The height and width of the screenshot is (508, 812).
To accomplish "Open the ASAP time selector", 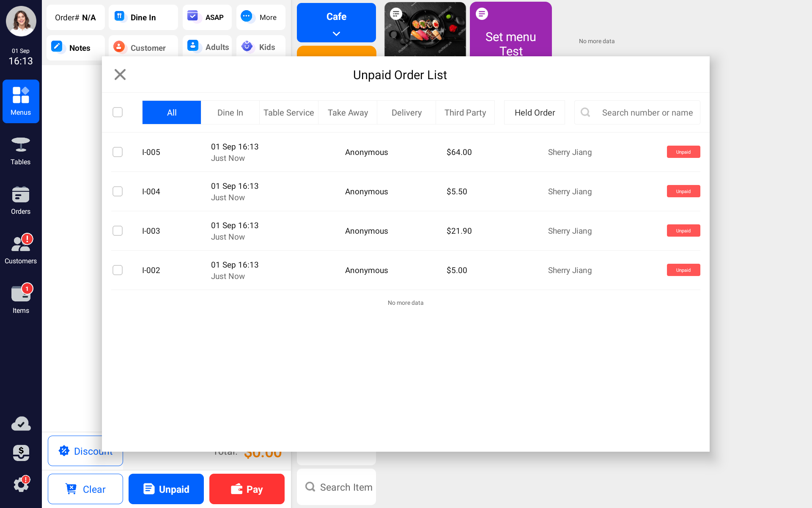I will pos(207,17).
